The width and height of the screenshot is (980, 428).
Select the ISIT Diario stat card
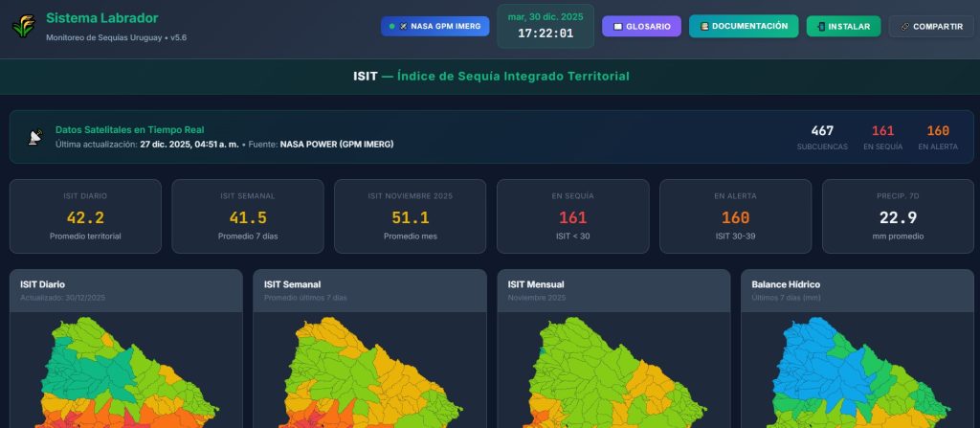tap(85, 216)
